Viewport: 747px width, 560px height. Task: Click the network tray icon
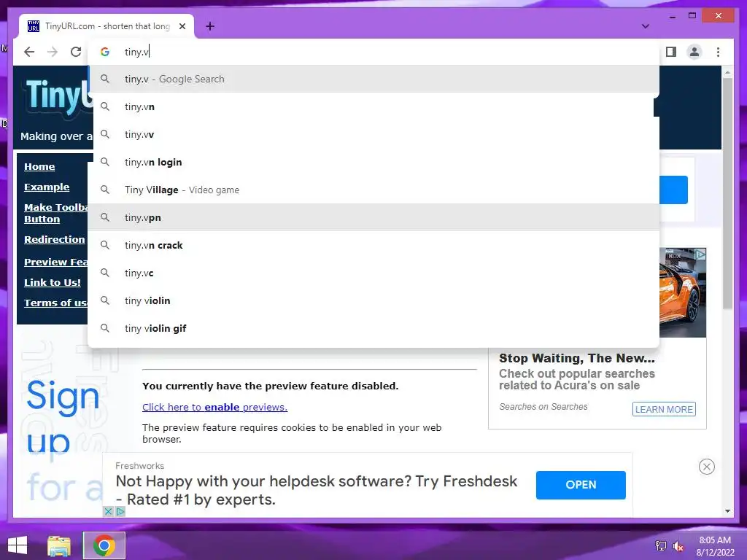coord(660,546)
